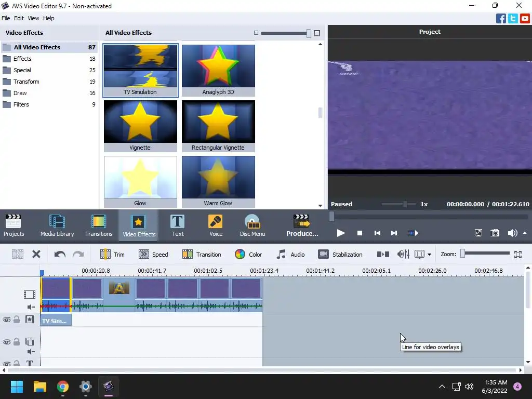Switch preview to full screen
This screenshot has width=532, height=399.
478,233
